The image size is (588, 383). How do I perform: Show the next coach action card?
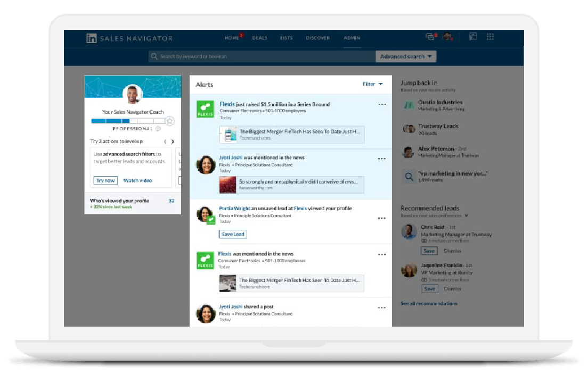point(173,141)
